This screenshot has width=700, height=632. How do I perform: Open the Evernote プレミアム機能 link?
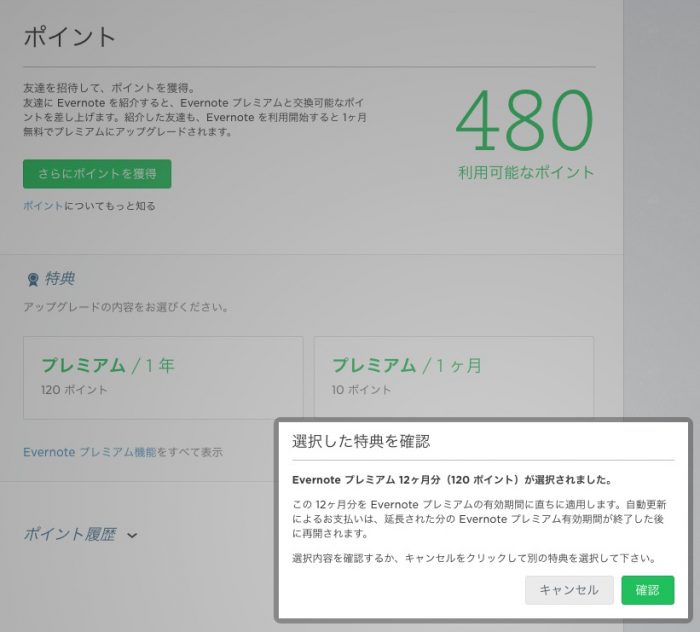89,452
